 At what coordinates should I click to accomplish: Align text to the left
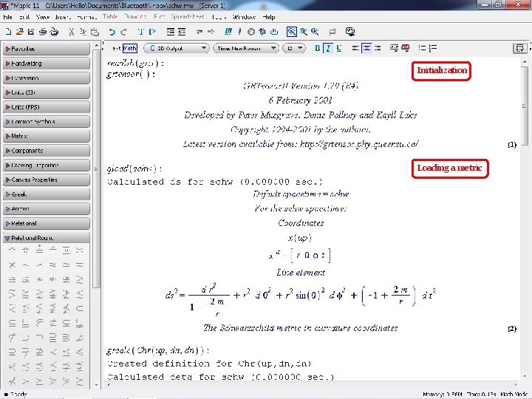point(355,48)
